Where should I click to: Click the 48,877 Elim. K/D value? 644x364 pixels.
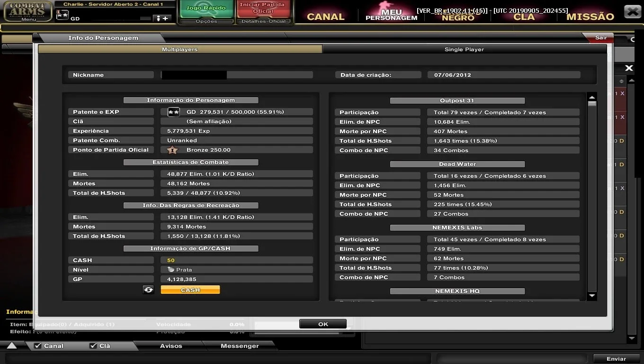(237, 174)
